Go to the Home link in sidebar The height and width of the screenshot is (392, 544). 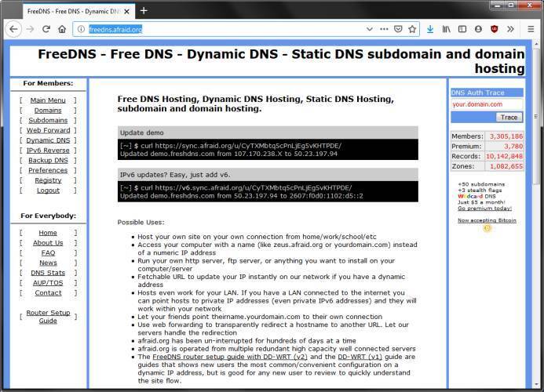click(48, 233)
